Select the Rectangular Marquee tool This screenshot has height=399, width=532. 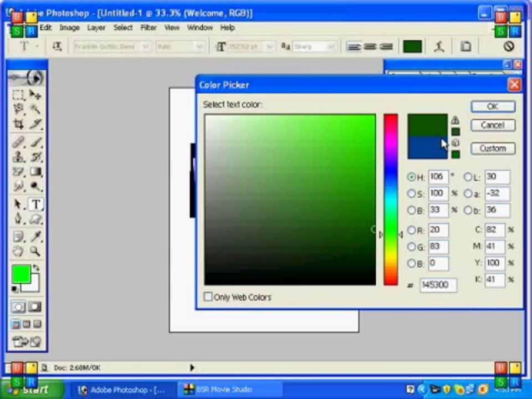click(x=18, y=95)
